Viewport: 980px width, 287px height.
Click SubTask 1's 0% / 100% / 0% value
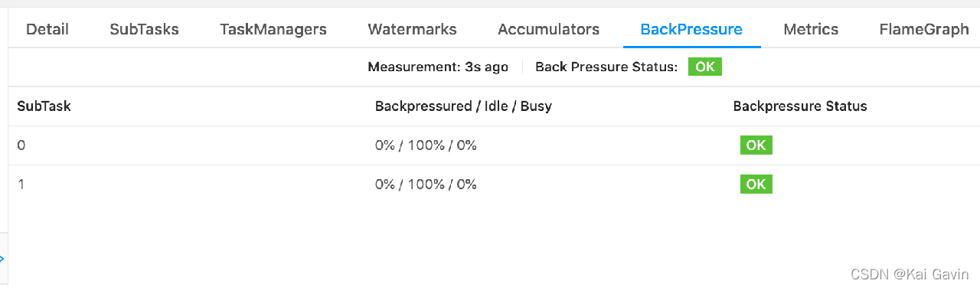click(x=426, y=184)
